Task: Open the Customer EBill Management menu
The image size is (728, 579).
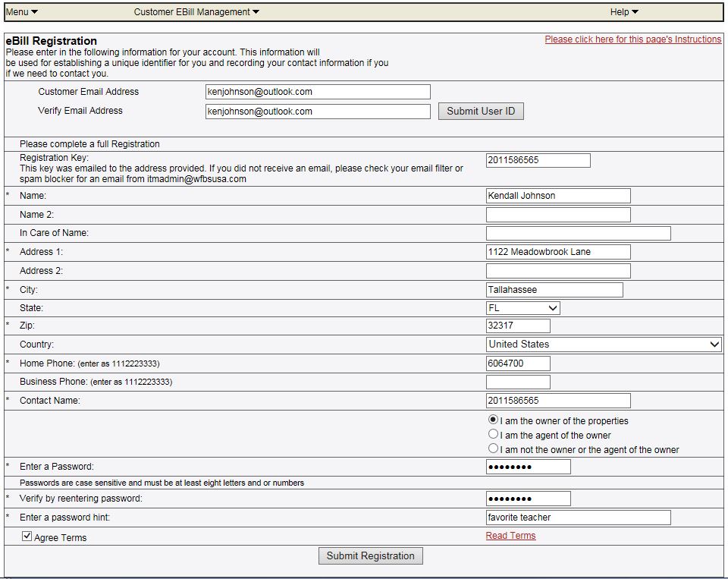Action: [x=196, y=12]
